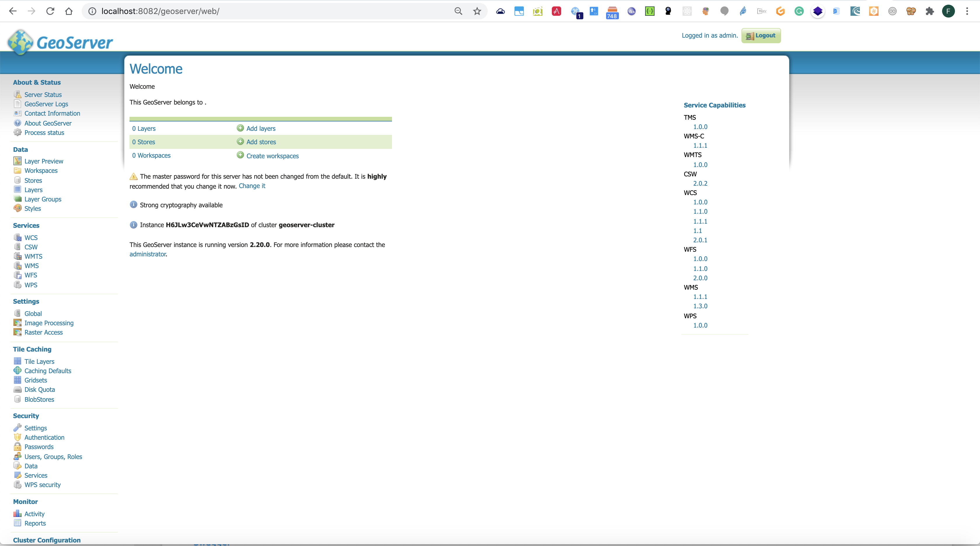The image size is (980, 546).
Task: Click the Tile Layers grid icon
Action: pos(17,361)
